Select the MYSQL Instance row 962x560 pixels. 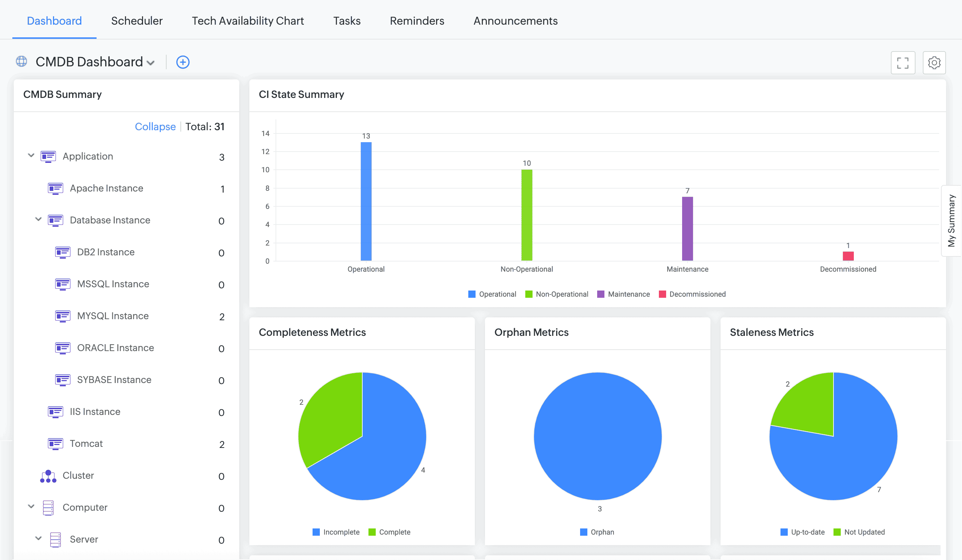click(x=113, y=316)
